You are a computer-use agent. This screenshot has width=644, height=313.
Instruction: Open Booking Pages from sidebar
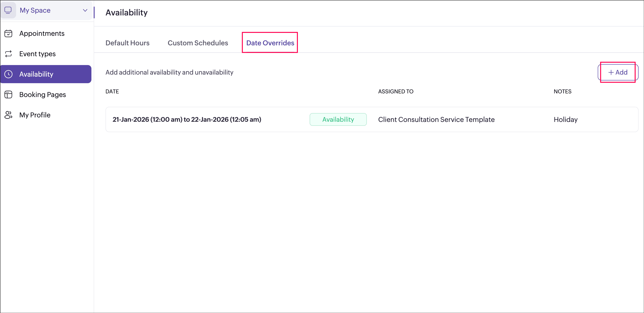pyautogui.click(x=42, y=95)
